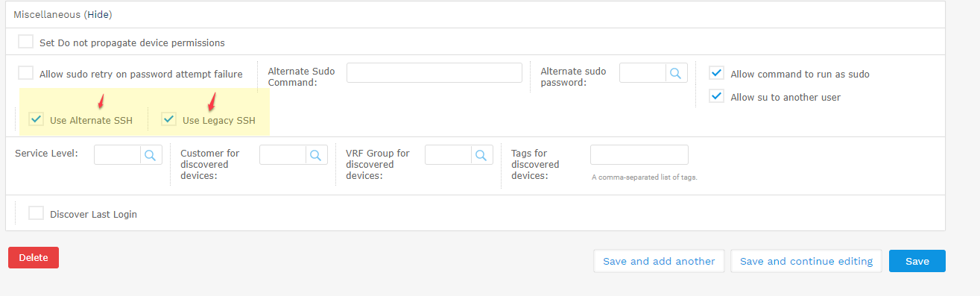Viewport: 980px width, 296px height.
Task: Toggle Set Do not propagate device permissions
Action: point(26,42)
